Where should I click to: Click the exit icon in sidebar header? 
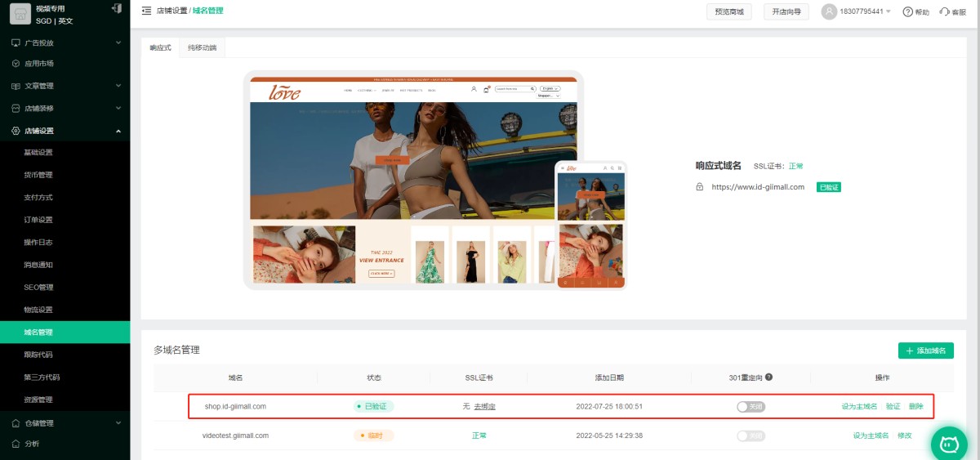pyautogui.click(x=115, y=8)
